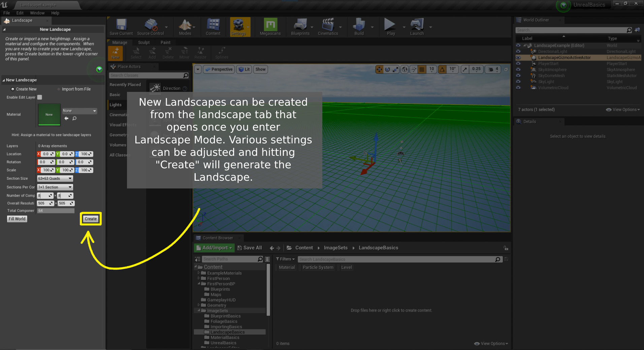
Task: Apply Particle System filter
Action: click(318, 268)
